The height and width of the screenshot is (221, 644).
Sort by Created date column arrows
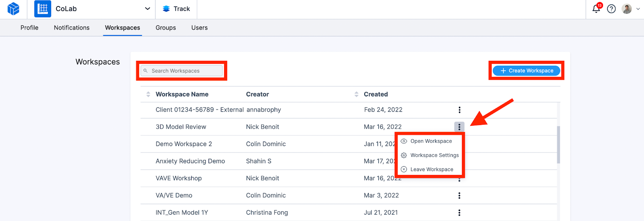click(356, 94)
